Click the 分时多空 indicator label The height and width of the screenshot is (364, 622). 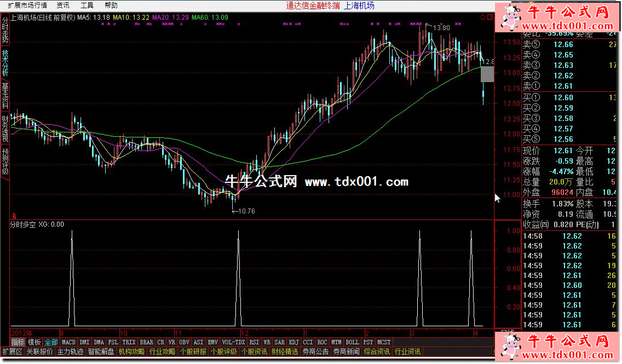tap(23, 224)
